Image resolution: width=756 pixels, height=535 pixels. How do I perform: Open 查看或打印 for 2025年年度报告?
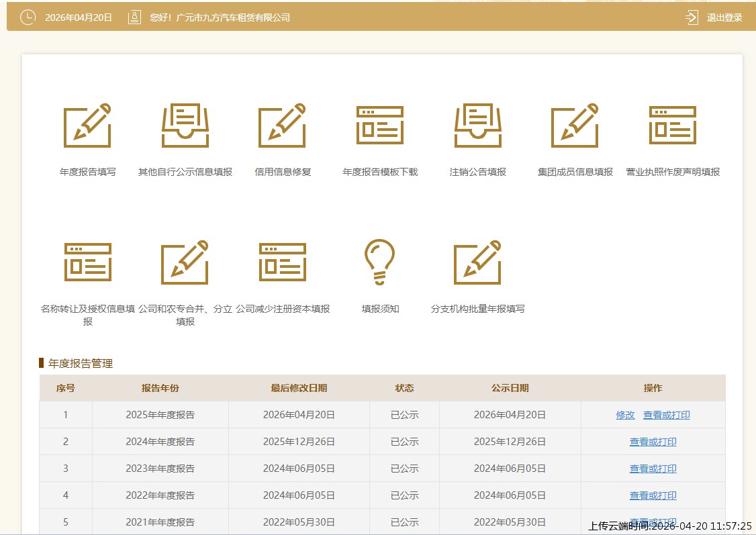(x=666, y=415)
